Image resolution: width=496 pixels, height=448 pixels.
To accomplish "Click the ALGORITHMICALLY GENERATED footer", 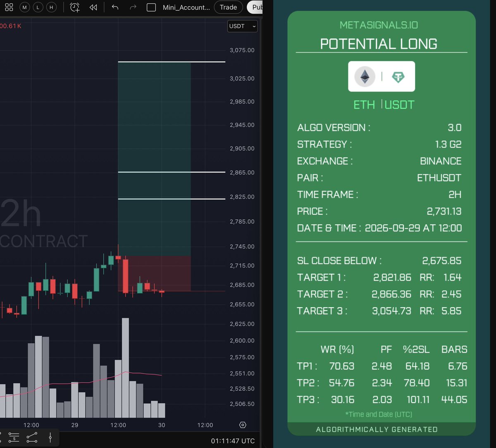I will pyautogui.click(x=377, y=429).
